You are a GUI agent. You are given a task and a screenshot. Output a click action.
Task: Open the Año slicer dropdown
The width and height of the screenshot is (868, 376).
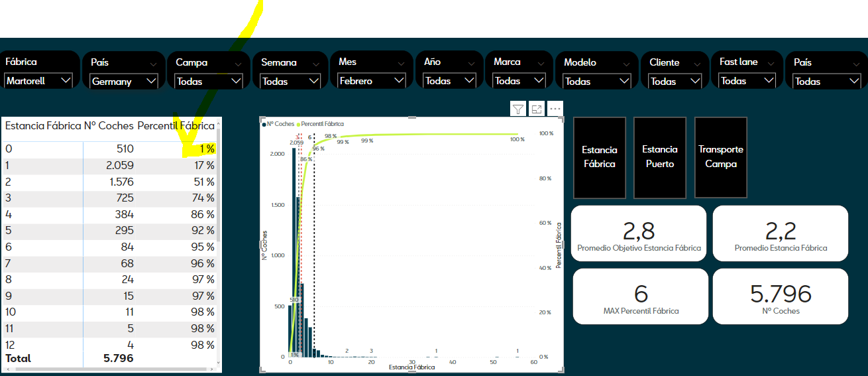(450, 81)
